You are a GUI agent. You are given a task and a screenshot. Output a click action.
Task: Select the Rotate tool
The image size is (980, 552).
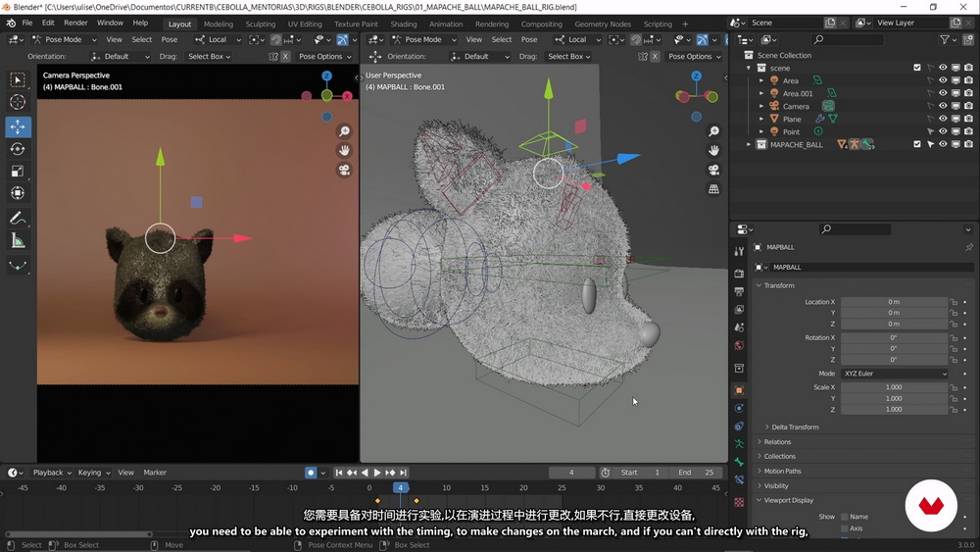(x=18, y=149)
